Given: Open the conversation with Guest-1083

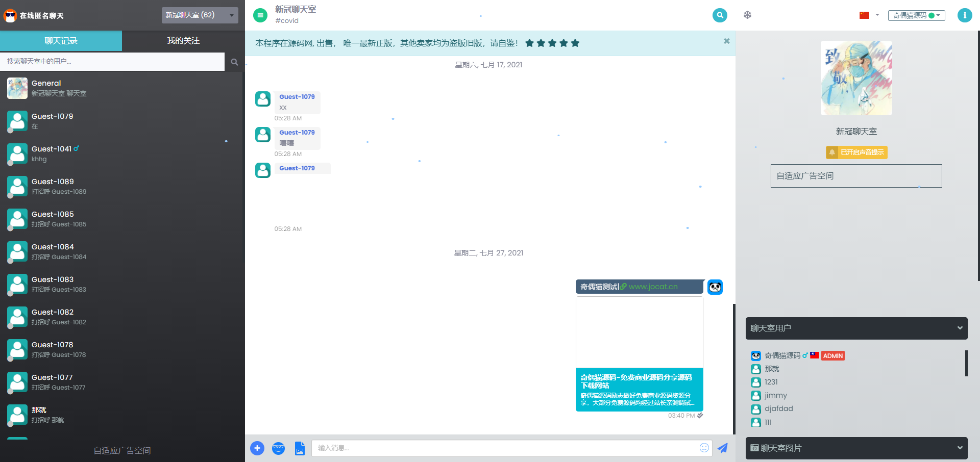Looking at the screenshot, I should (x=122, y=285).
